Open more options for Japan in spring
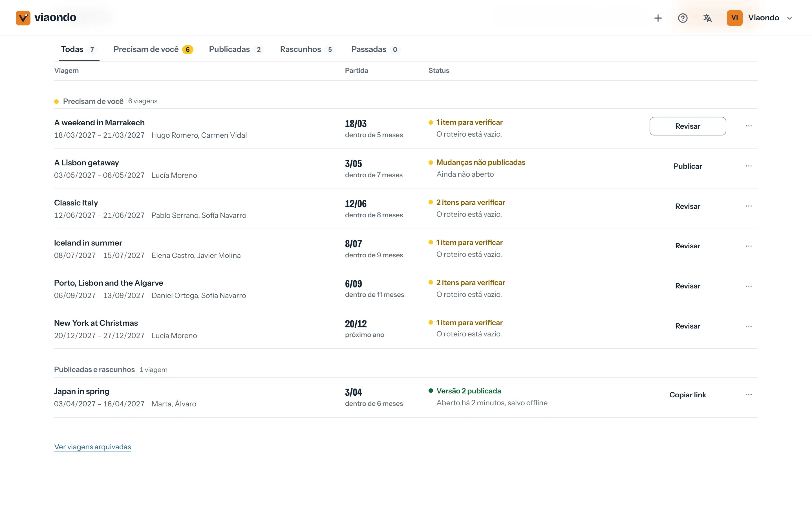The height and width of the screenshot is (508, 812). [749, 395]
